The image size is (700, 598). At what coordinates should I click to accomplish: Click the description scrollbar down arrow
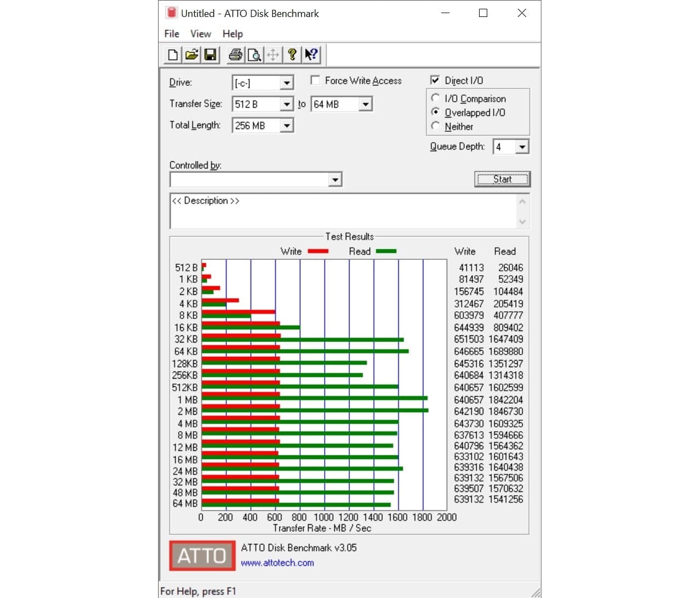pos(522,221)
